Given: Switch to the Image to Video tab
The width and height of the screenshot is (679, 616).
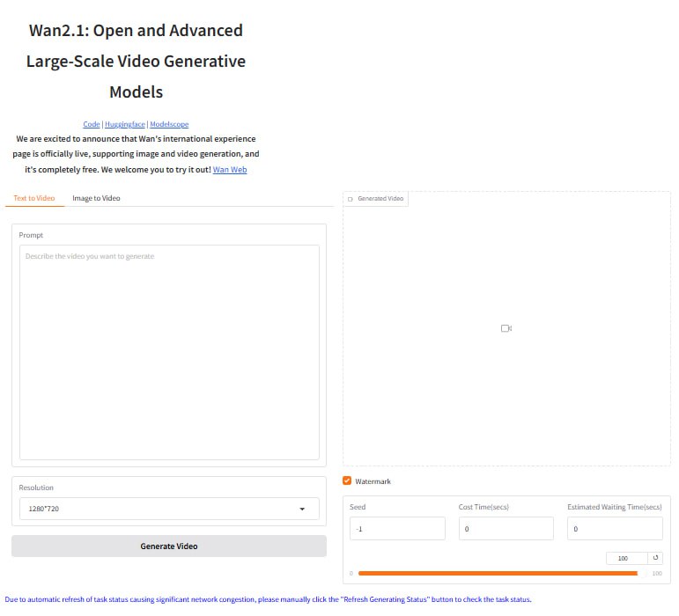Looking at the screenshot, I should click(x=96, y=198).
